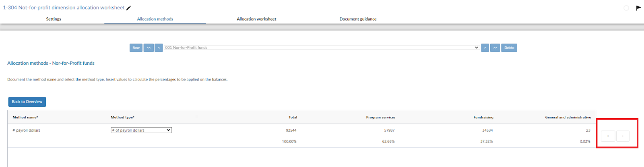Viewport: 644px width, 167px height.
Task: Open the 001 Nor-for-Profit funds dropdown
Action: (x=322, y=47)
